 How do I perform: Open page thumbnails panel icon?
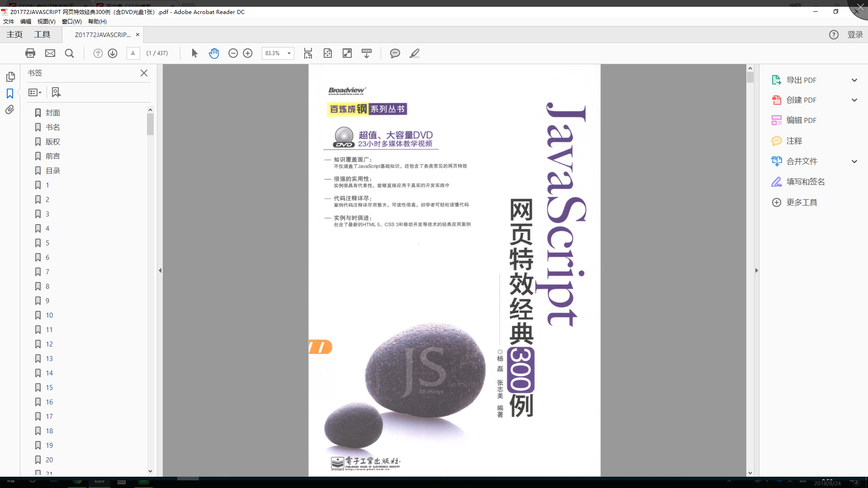(10, 77)
